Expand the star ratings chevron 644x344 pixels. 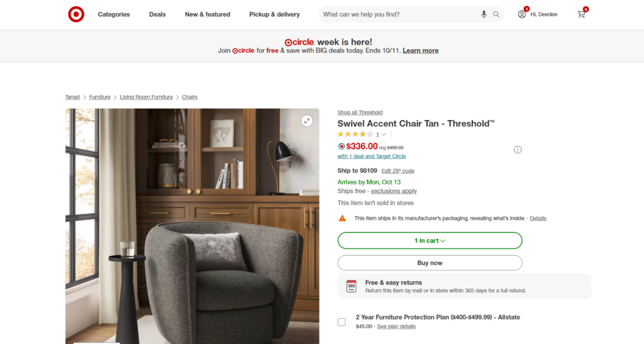pyautogui.click(x=384, y=135)
